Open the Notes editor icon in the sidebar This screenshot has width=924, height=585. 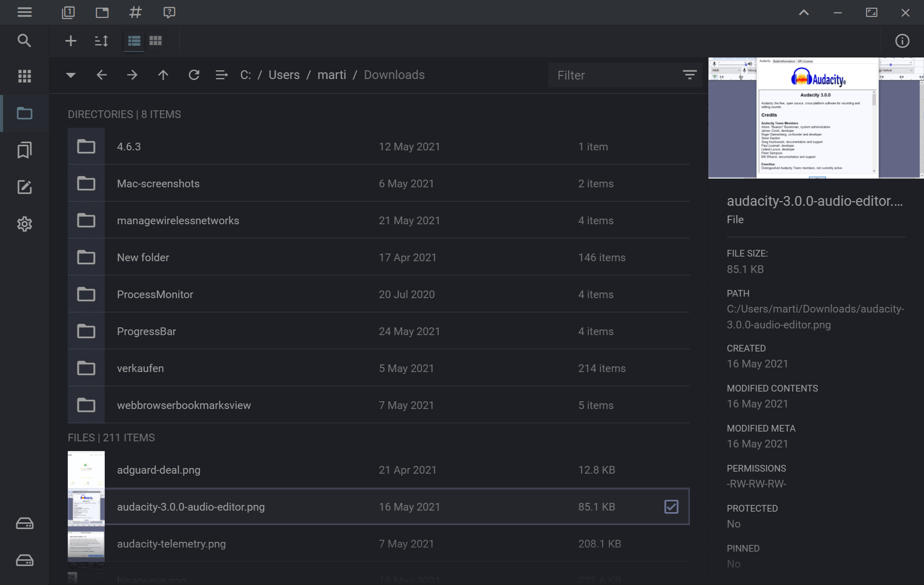coord(24,187)
